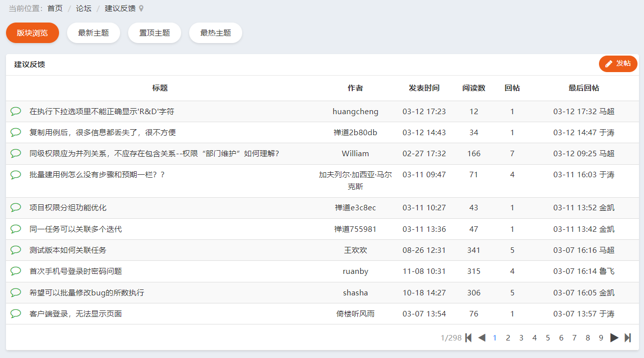Open the thread 希望可以批量修改bug的所数执行
Viewport: 644px width, 358px height.
(x=87, y=292)
